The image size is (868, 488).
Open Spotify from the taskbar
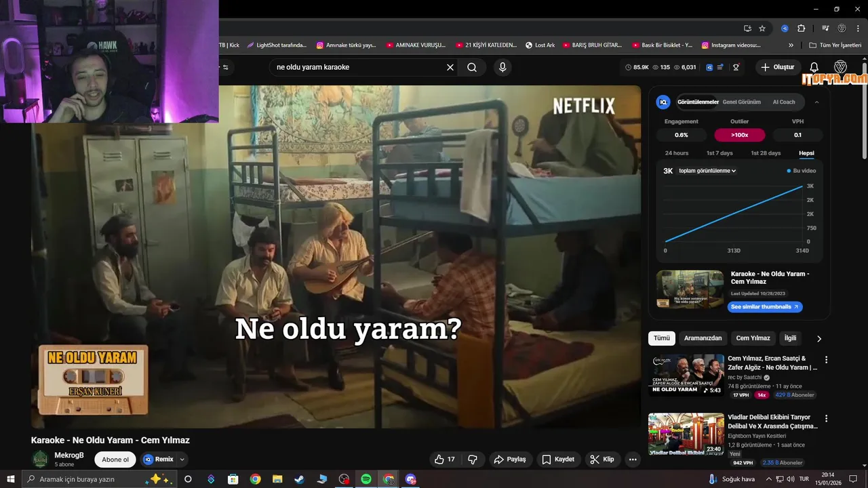pos(366,479)
